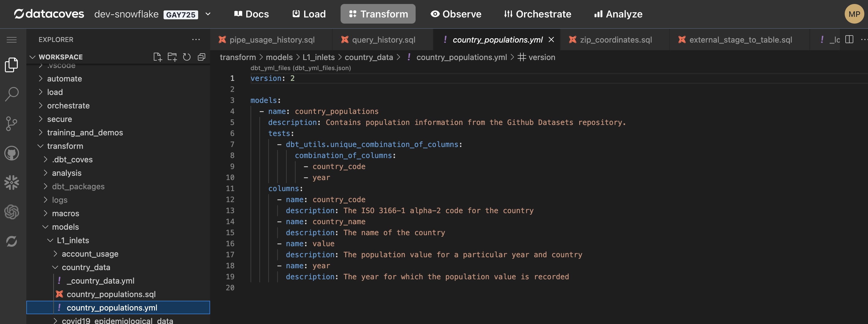Open the Source Control view icon
Screen dimensions: 868x324
coord(11,124)
